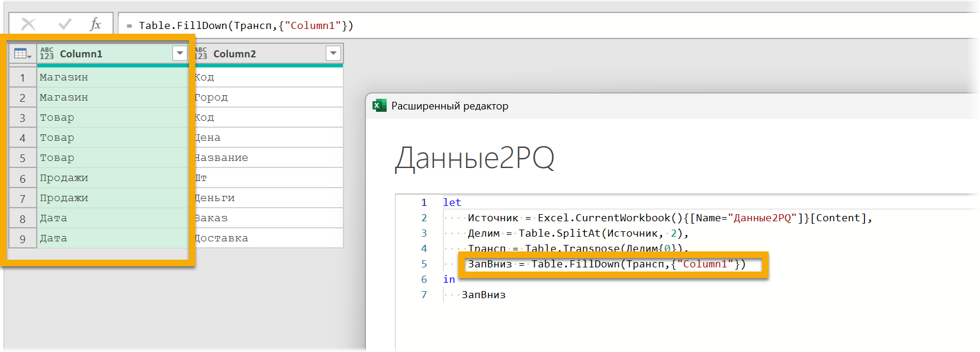Click the Расширенный редактор window title
Screen dimensions: 980x352
449,106
